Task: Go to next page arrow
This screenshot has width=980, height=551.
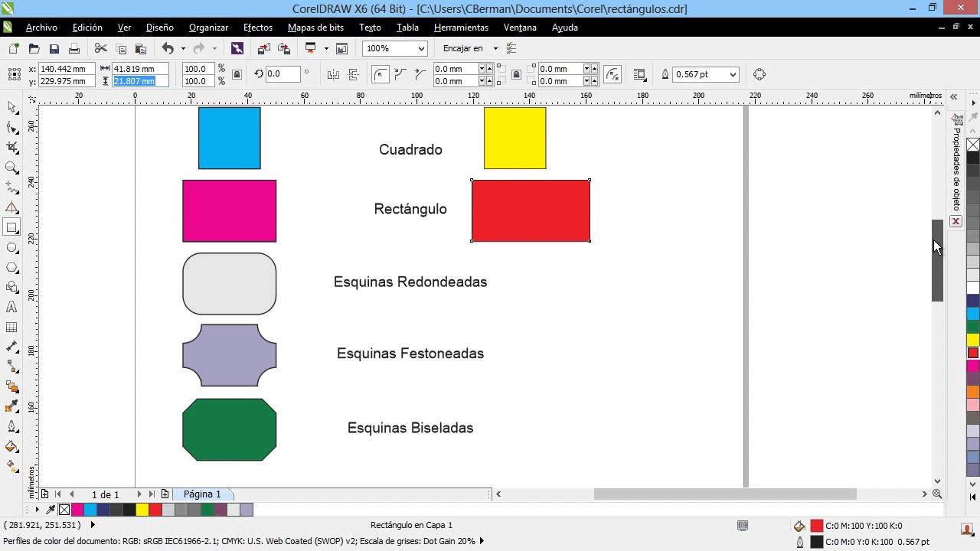Action: [139, 494]
